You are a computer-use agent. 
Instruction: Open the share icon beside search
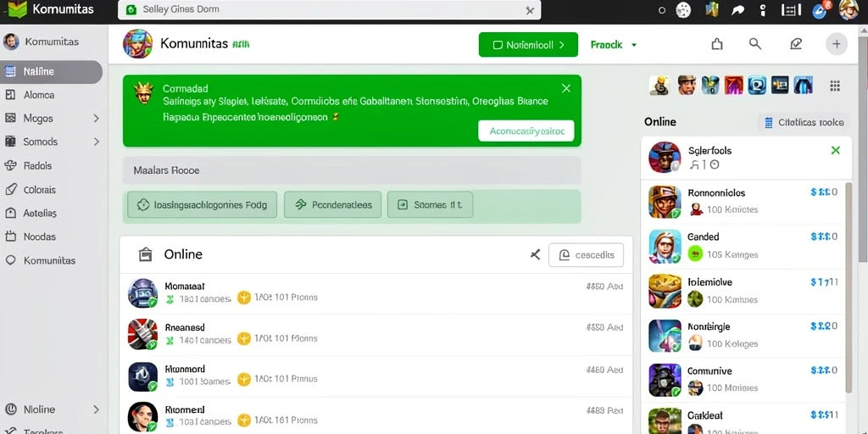(717, 44)
